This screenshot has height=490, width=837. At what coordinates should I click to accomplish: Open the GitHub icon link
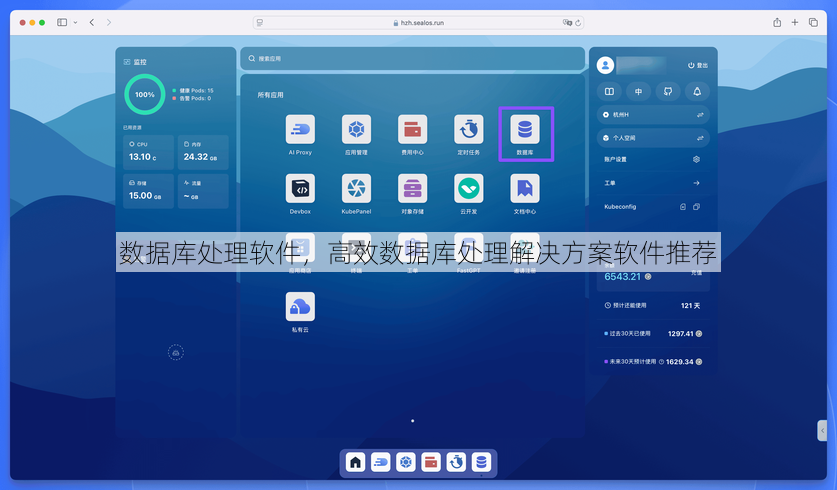[668, 92]
